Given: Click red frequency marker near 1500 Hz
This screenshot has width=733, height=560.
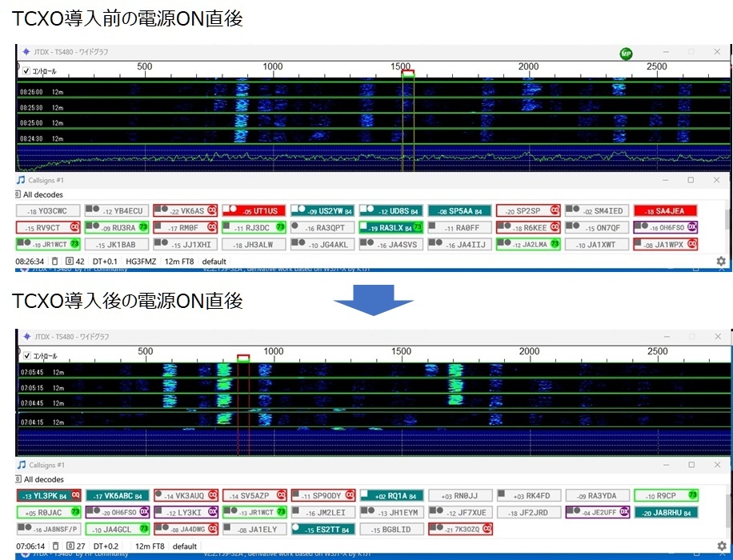Looking at the screenshot, I should pyautogui.click(x=408, y=73).
